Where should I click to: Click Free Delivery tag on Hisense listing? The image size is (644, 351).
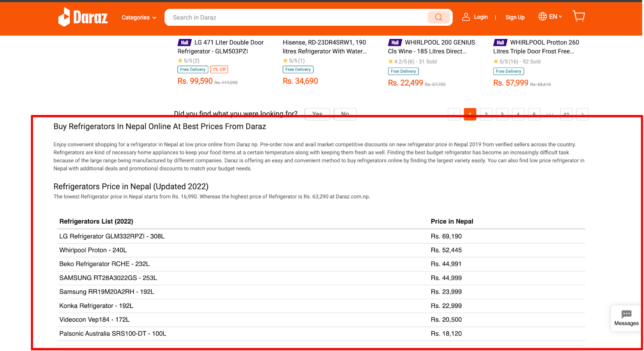[x=298, y=70]
